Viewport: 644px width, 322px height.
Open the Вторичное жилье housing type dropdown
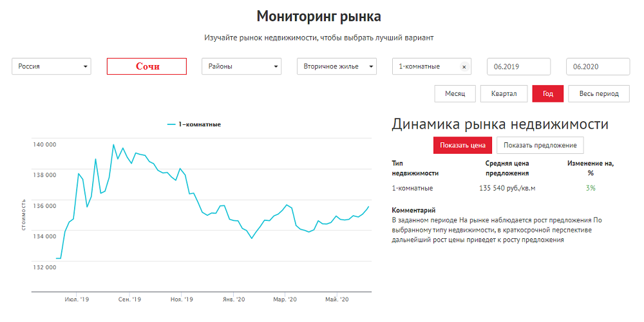336,66
